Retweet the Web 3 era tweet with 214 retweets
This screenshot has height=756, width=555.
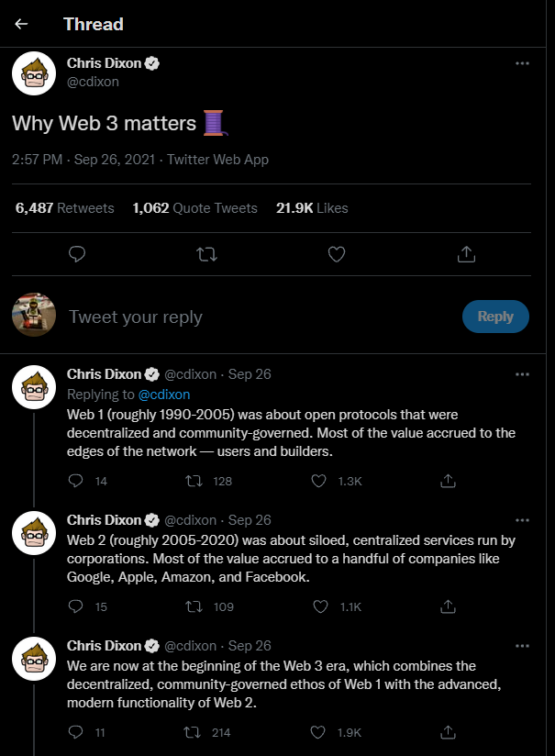tap(194, 732)
